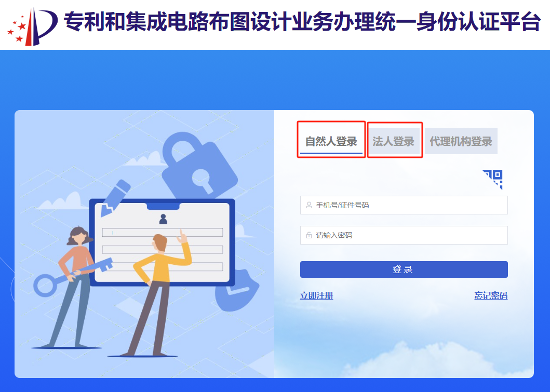Switch to the 法人登录 tab

393,141
